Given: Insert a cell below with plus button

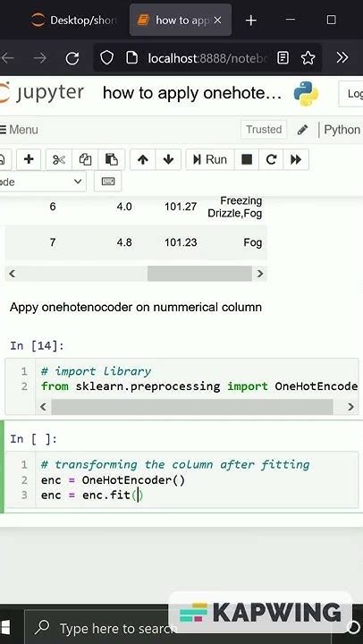Looking at the screenshot, I should (29, 159).
